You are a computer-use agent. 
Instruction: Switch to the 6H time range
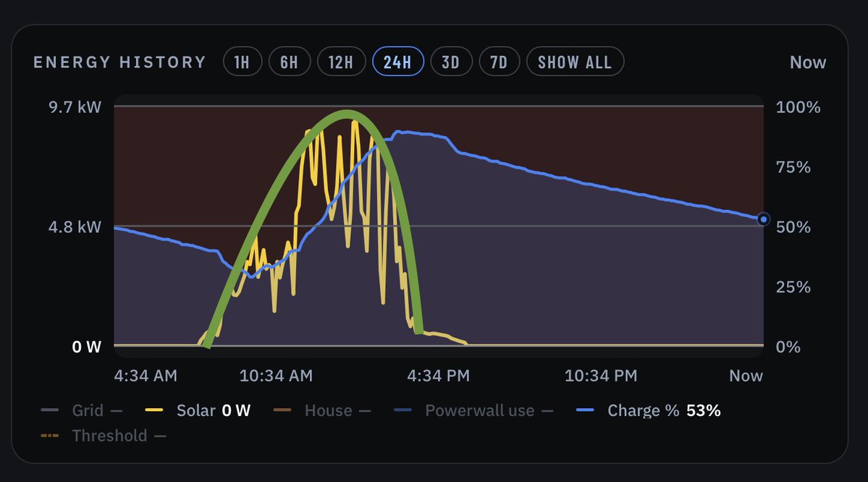tap(289, 62)
